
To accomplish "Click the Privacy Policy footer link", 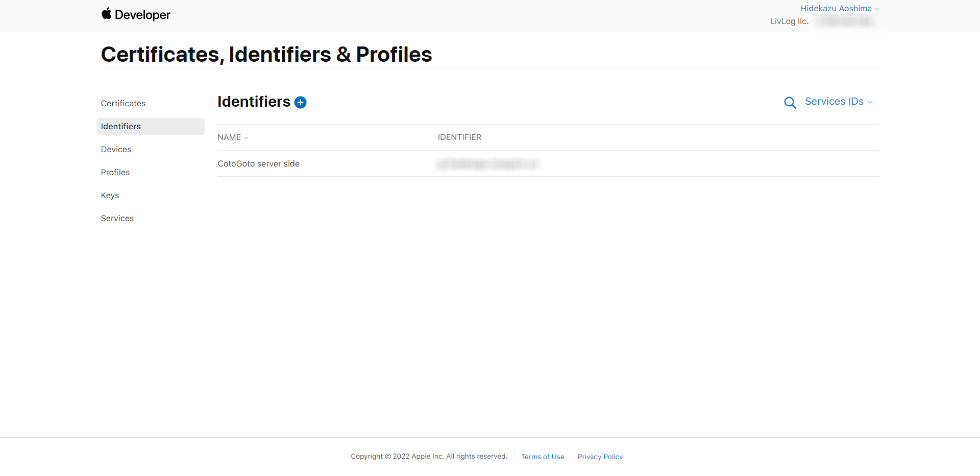I will (x=600, y=457).
